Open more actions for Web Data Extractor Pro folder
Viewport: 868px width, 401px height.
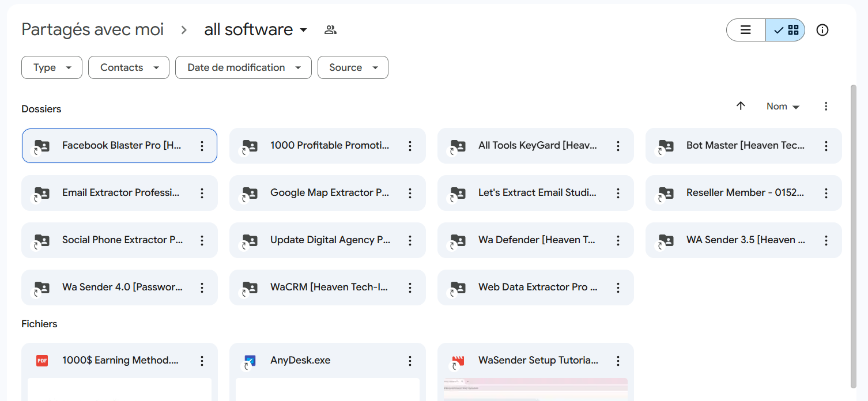(618, 287)
